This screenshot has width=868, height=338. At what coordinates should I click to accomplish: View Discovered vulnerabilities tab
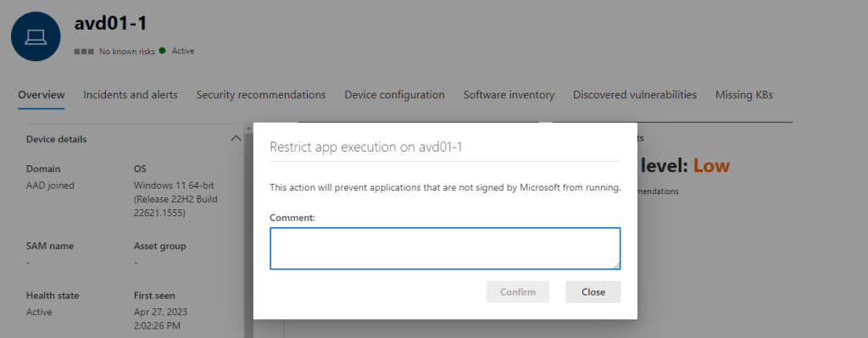point(635,95)
